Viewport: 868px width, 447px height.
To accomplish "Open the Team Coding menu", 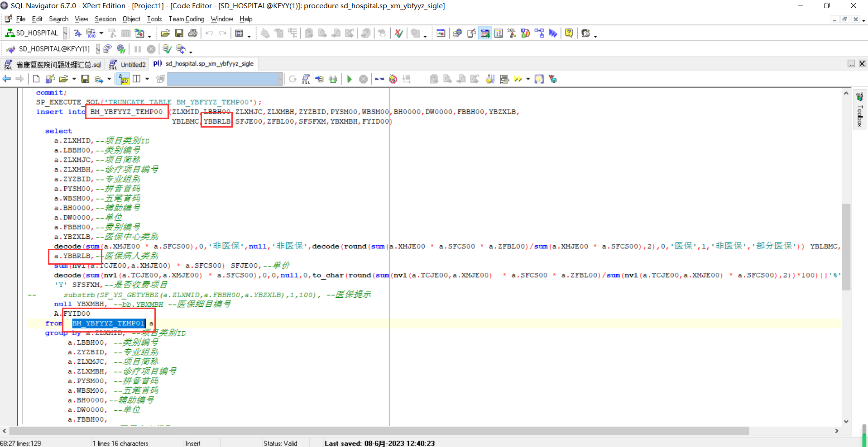I will (186, 19).
